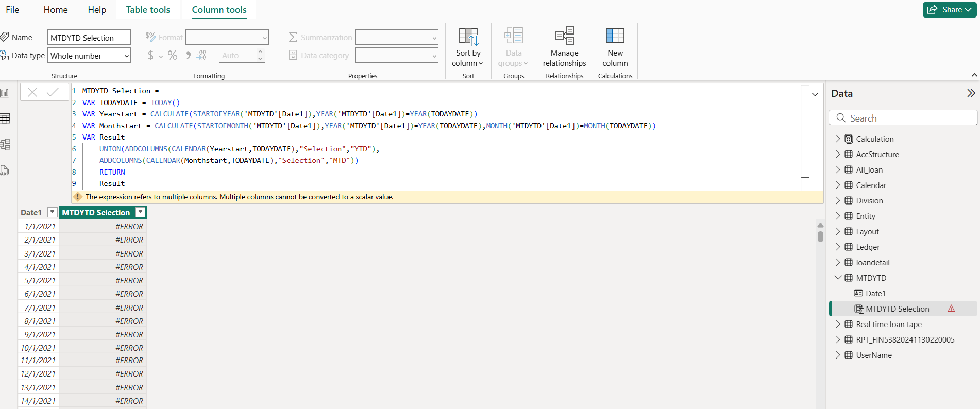The image size is (980, 409).
Task: Apply currency format dollar icon
Action: click(150, 55)
